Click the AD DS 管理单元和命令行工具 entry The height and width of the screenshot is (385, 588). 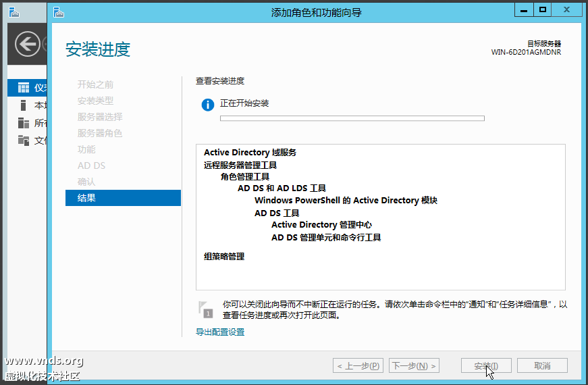click(x=326, y=238)
